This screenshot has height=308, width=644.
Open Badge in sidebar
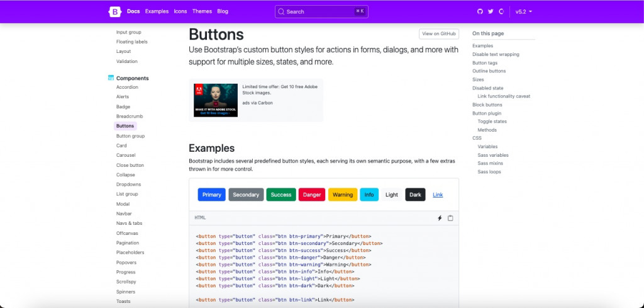coord(123,106)
